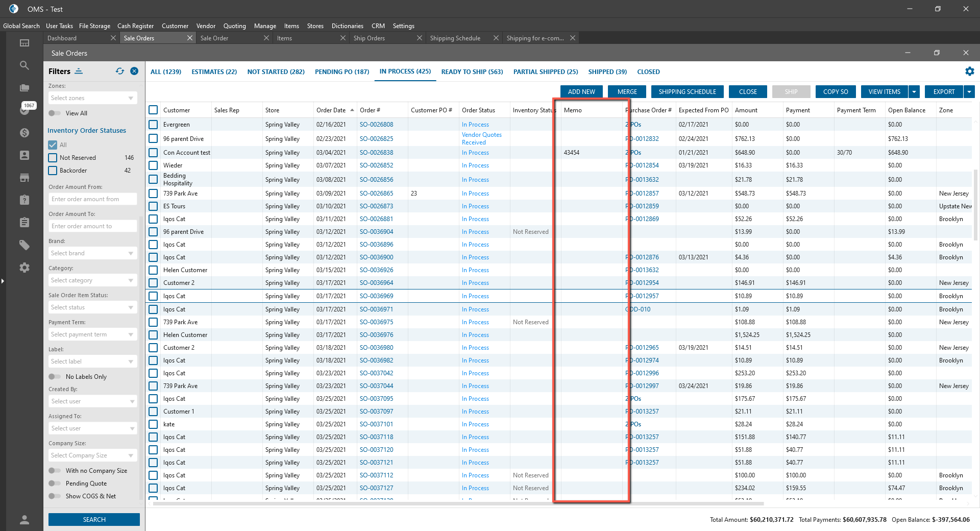Open the Dictionaries menu

point(347,26)
